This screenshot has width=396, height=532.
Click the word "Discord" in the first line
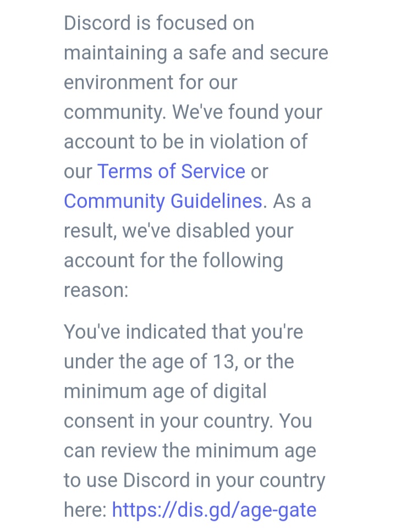tap(97, 23)
